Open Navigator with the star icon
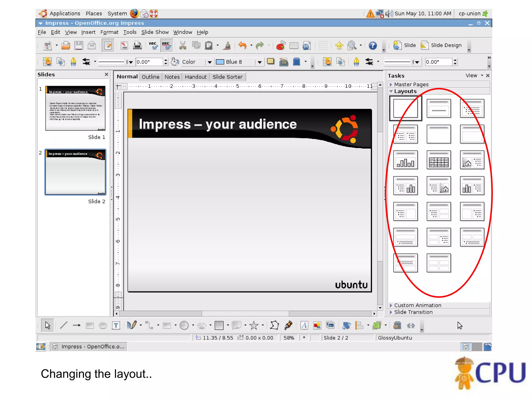532x399 pixels. [x=339, y=45]
